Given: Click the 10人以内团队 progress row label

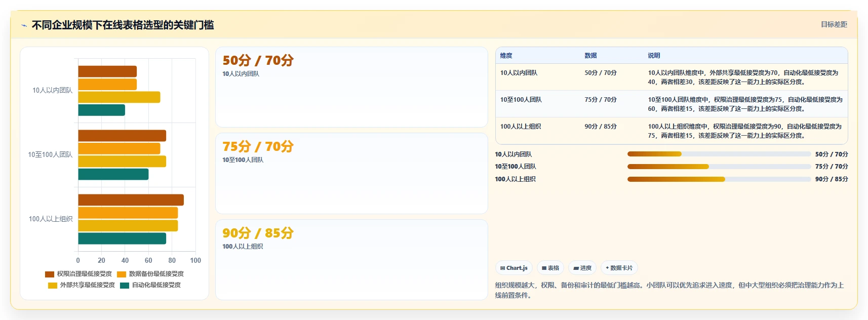Looking at the screenshot, I should point(513,154).
